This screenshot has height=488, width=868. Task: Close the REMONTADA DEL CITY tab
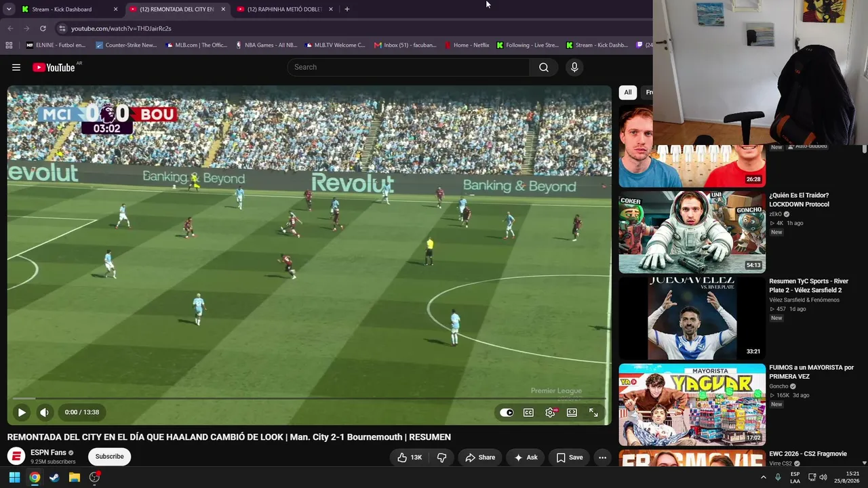coord(223,9)
